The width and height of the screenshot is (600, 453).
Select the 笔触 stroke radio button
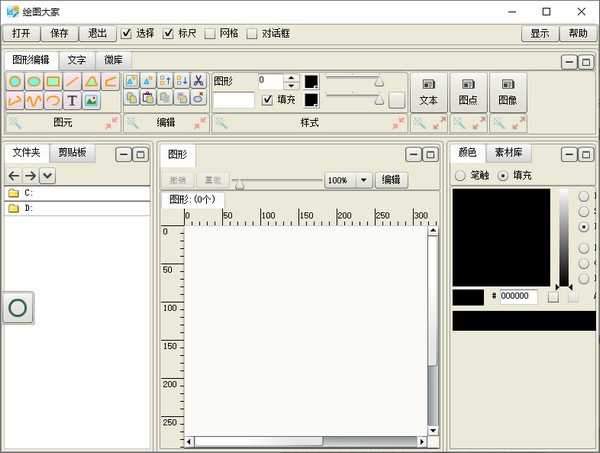[460, 175]
